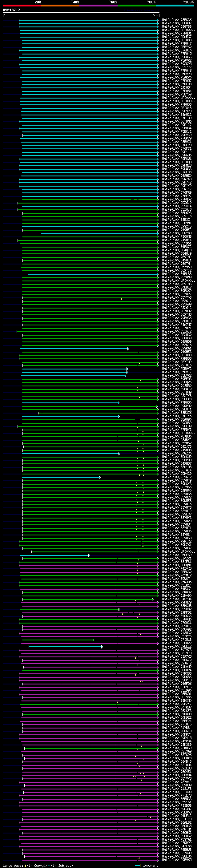This screenshot has height=868, width=197.
Task: Select hit UniRef100_B7FIY5
Action: [176, 416]
